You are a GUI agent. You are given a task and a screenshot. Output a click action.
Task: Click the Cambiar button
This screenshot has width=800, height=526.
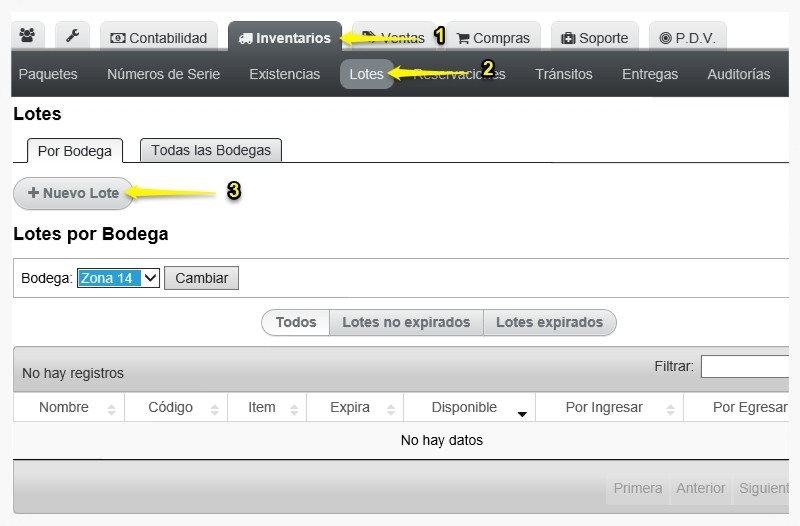(x=202, y=278)
